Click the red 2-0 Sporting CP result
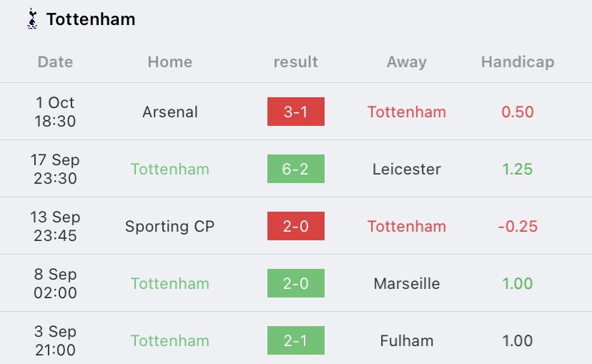 point(295,226)
